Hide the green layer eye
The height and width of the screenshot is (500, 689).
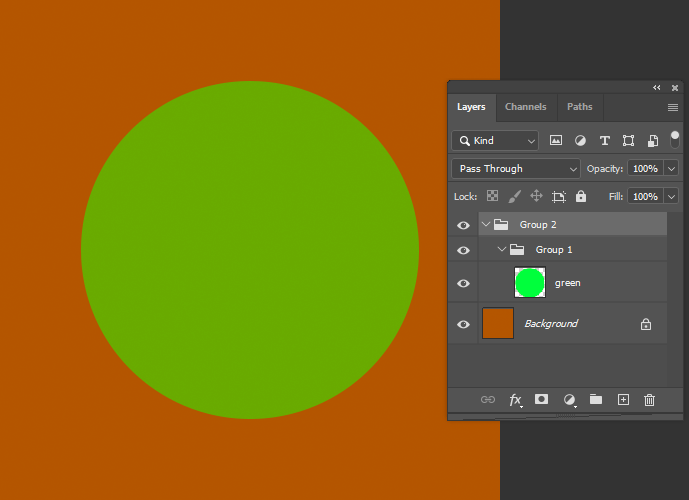point(463,283)
